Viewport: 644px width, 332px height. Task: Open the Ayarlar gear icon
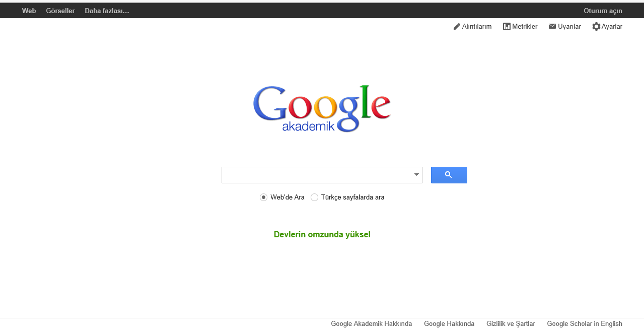click(596, 27)
